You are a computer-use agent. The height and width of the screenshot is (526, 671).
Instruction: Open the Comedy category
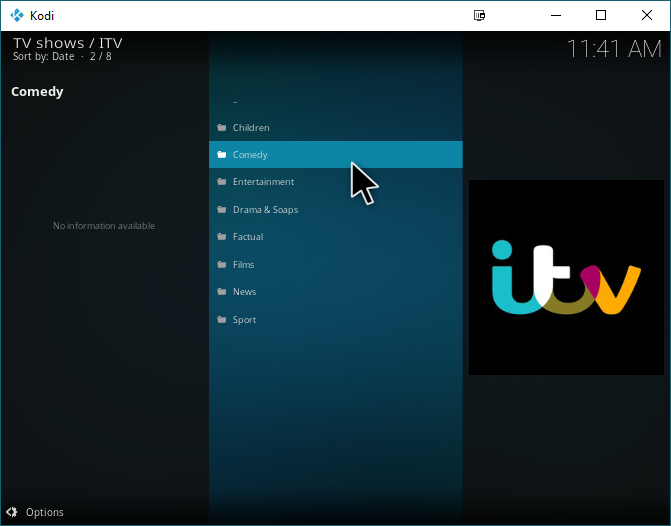pos(250,155)
